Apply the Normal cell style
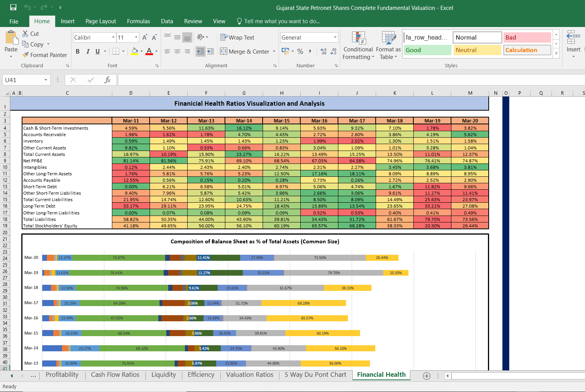This screenshot has height=392, width=585. tap(477, 37)
